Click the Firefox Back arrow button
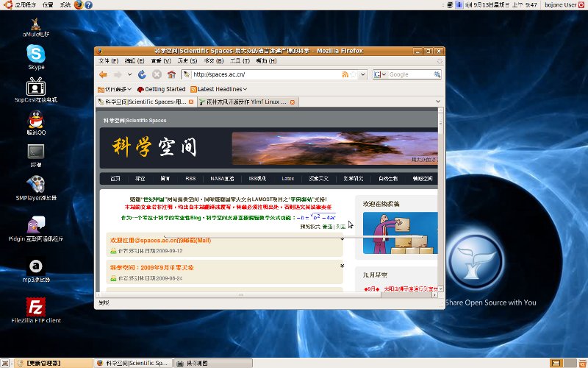Viewport: 588px width, 368px height. [x=103, y=74]
